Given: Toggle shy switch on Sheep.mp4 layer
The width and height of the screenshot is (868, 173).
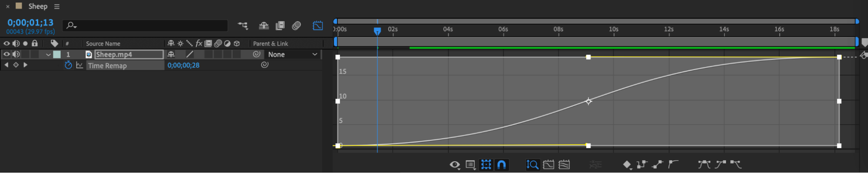Looking at the screenshot, I should (x=171, y=54).
